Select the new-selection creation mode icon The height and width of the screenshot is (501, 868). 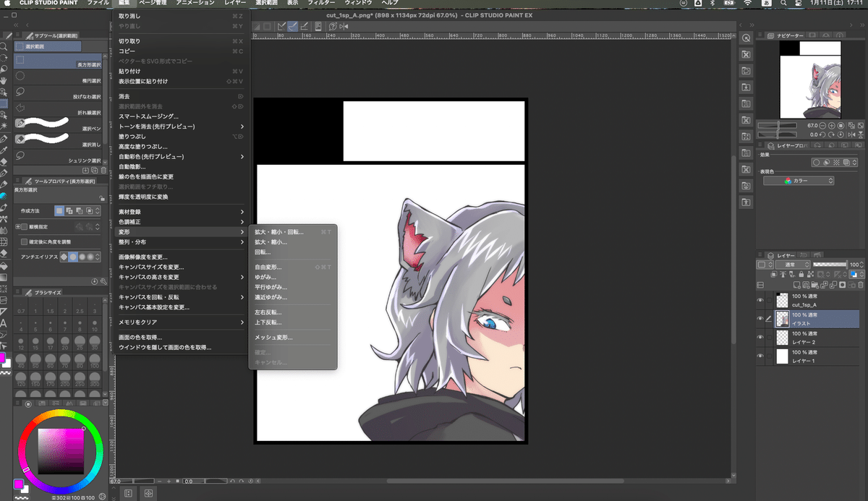[60, 210]
